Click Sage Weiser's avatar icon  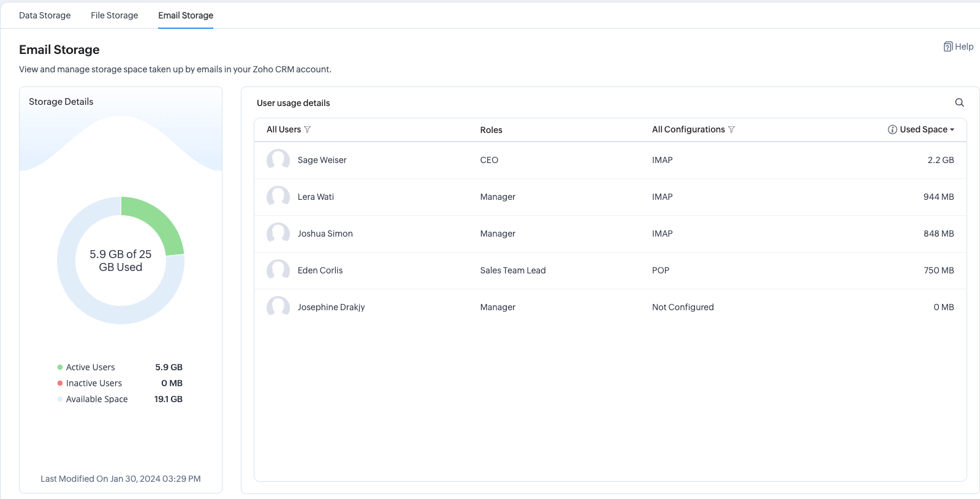pos(278,160)
